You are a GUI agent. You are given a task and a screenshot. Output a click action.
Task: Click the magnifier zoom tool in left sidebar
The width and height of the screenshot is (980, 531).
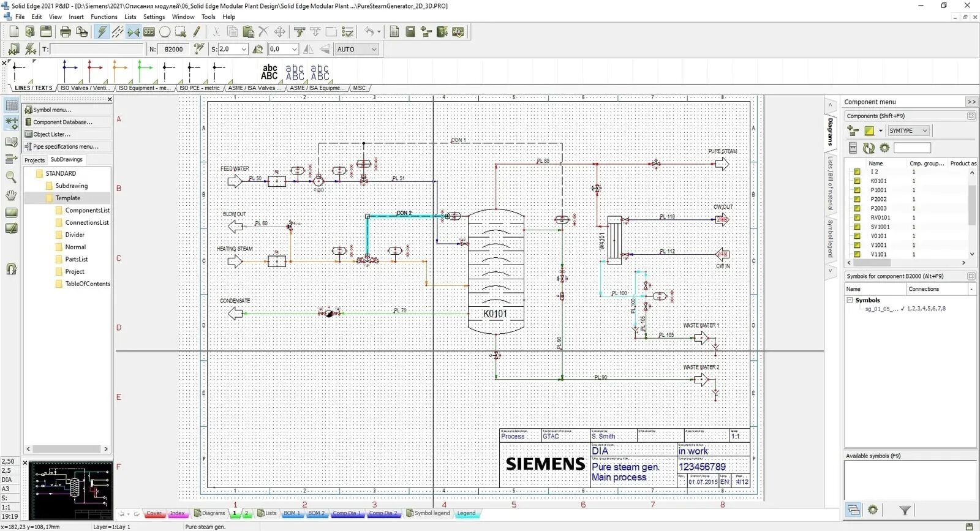pyautogui.click(x=11, y=177)
